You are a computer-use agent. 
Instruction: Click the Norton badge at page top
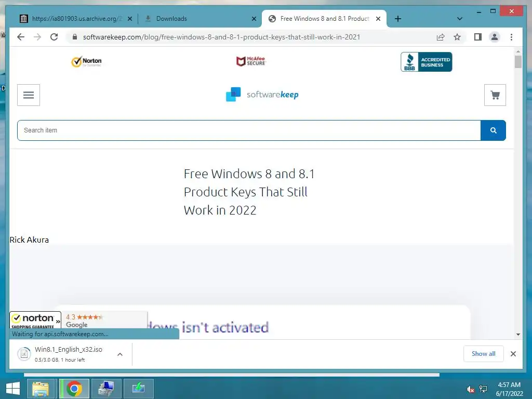click(86, 61)
